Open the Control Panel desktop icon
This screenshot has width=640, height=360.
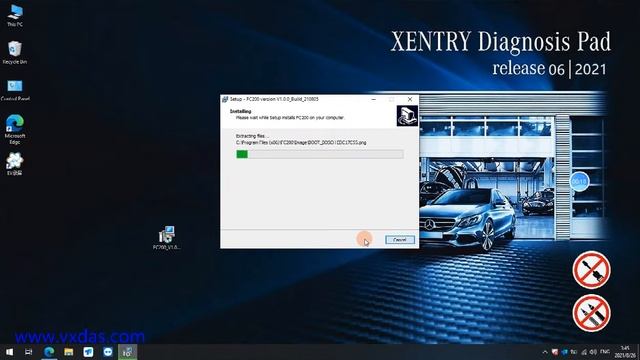click(x=15, y=90)
